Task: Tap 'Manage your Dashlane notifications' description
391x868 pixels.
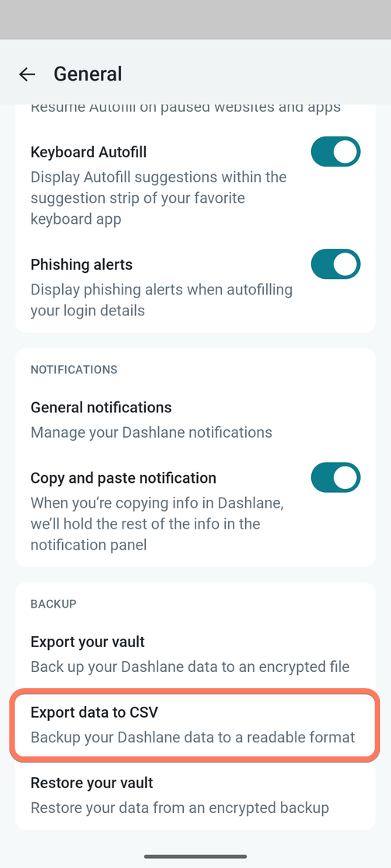Action: tap(151, 432)
